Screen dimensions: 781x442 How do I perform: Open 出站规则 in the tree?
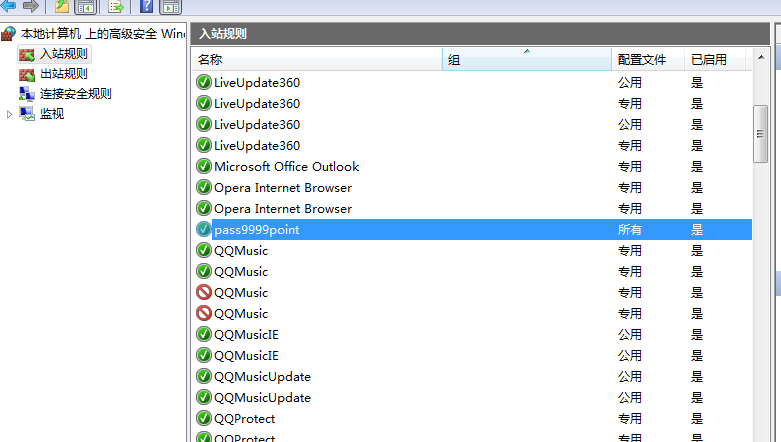pyautogui.click(x=63, y=74)
